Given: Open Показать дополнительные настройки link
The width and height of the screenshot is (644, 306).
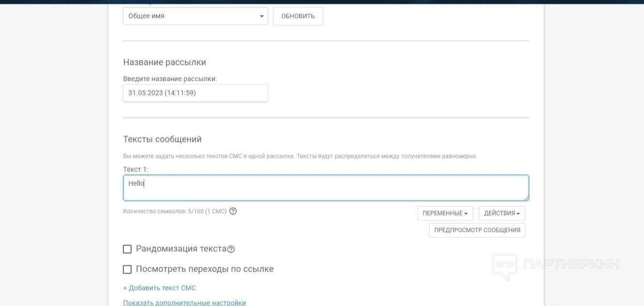Looking at the screenshot, I should [184, 303].
